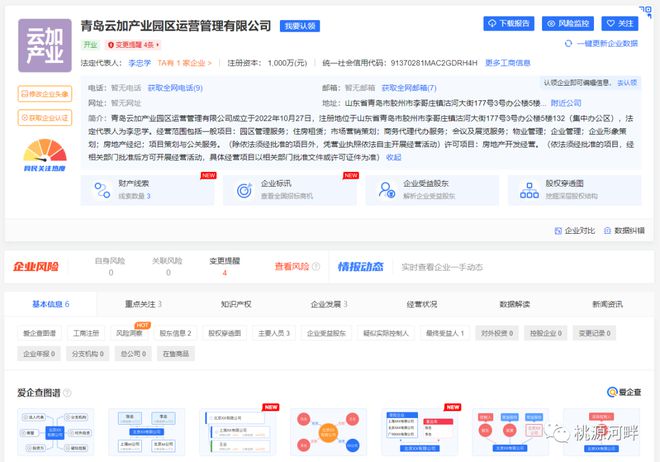Switch to the 企业发展 3 tab
Screen dimensions: 660x462
point(329,304)
